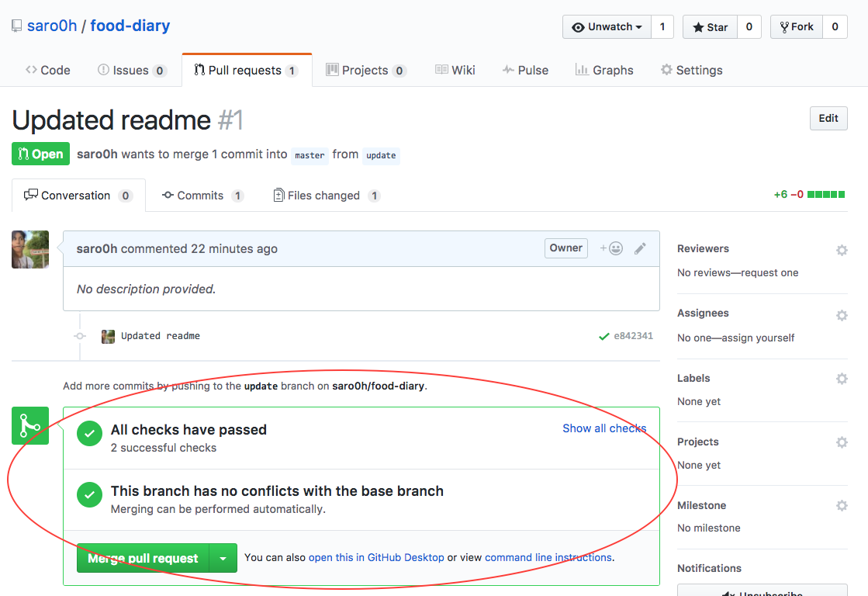
Task: Edit the comment using the pencil icon
Action: pos(640,248)
